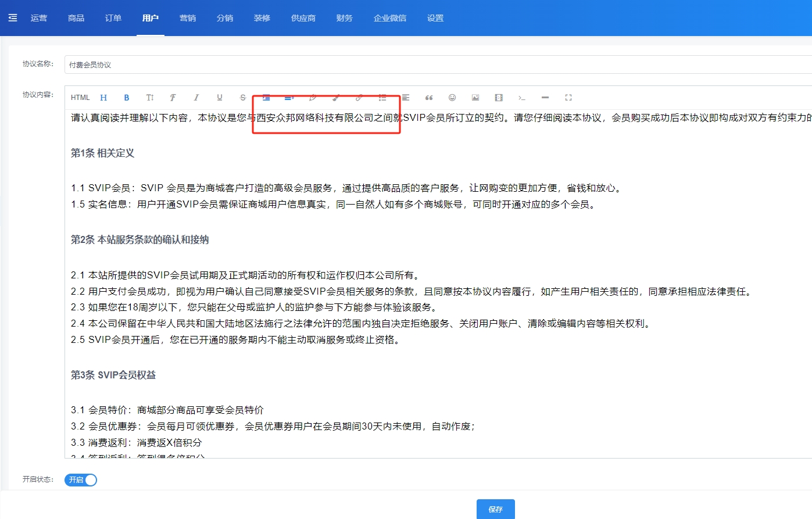Toggle bold formatting in editor toolbar
Viewport: 812px width, 519px height.
[127, 98]
